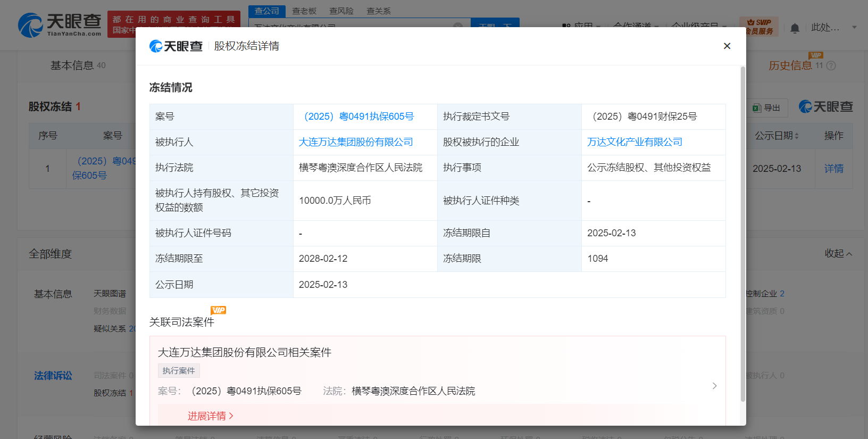This screenshot has height=439, width=868.
Task: Click the dialog vertical scrollbar
Action: pos(742,234)
